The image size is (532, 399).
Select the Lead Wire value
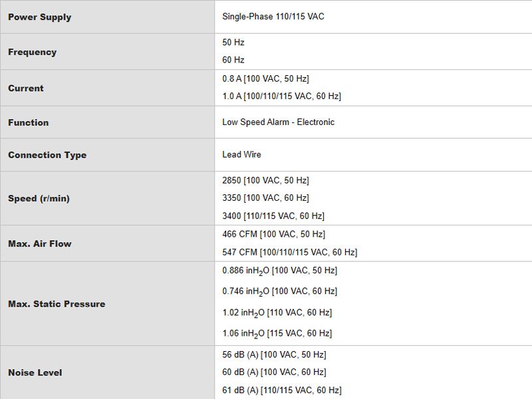(241, 155)
